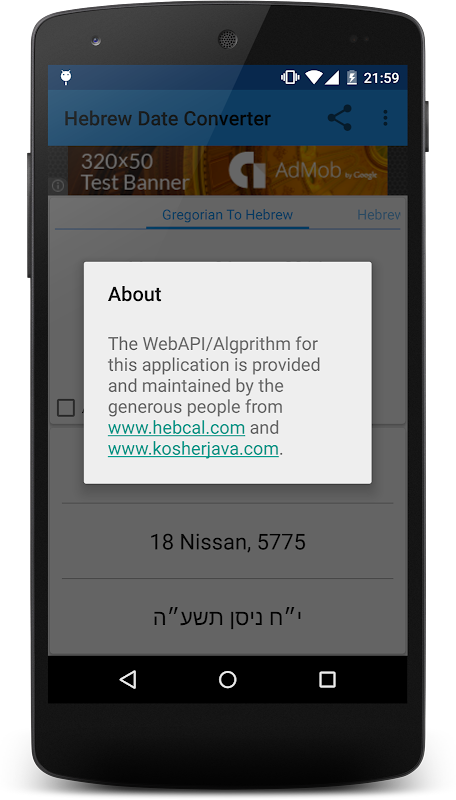Toggle the checkbox behind the About dialog

coord(66,408)
